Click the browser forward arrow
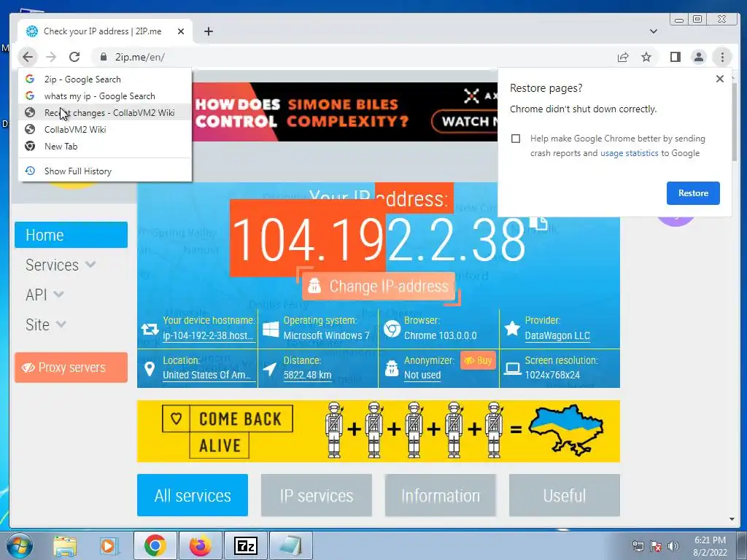Screen dimensions: 747x560 [x=51, y=57]
